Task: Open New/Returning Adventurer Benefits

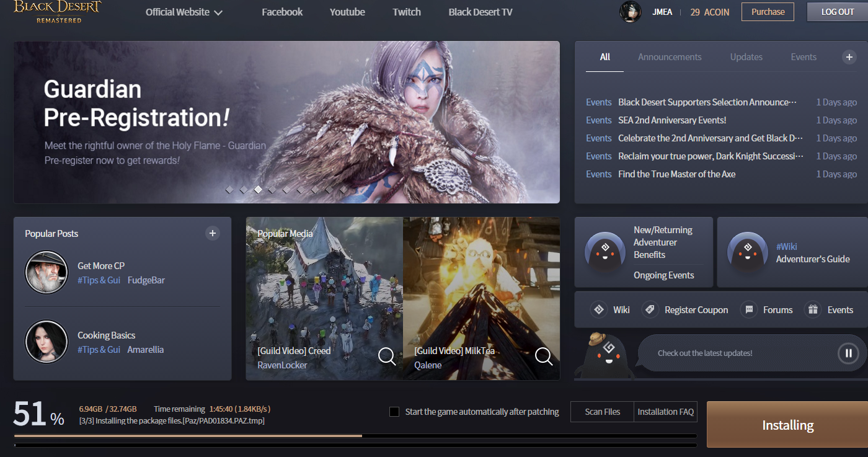Action: (663, 242)
